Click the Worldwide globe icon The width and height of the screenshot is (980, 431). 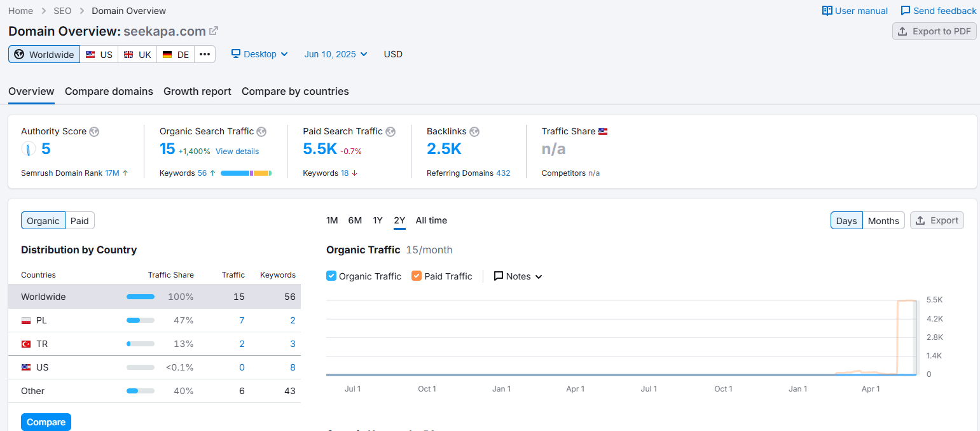point(19,54)
